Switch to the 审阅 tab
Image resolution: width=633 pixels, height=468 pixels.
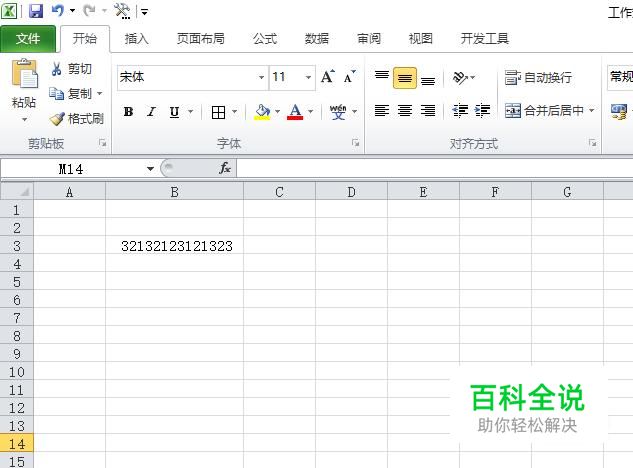pos(369,39)
